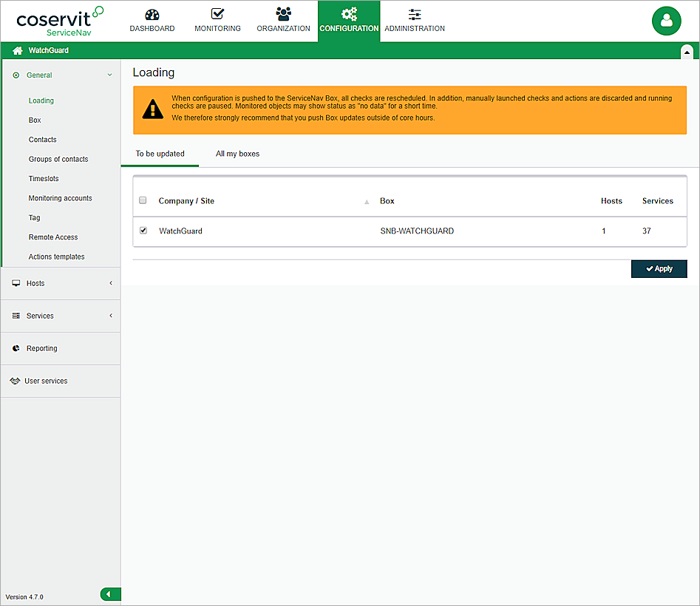Open the Organization people icon
Viewport: 700px width, 606px height.
click(283, 14)
